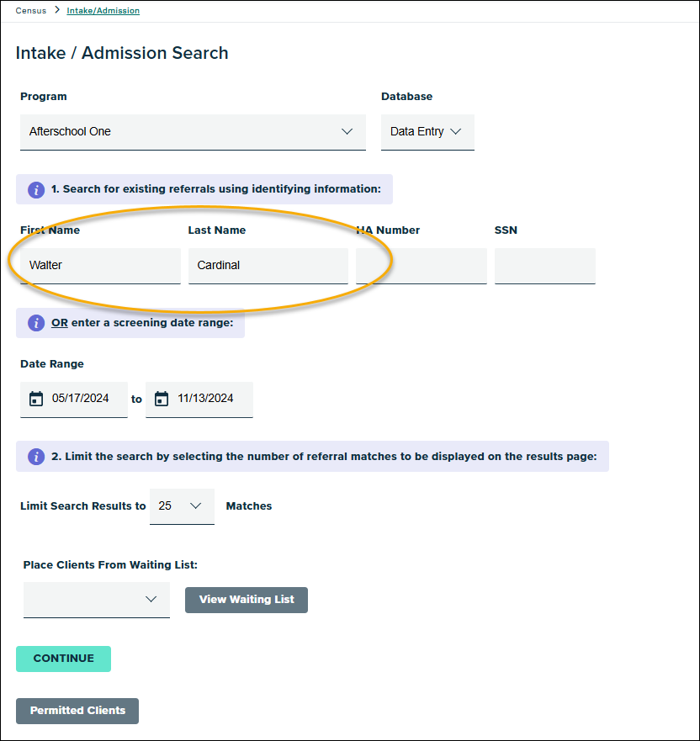The image size is (700, 741).
Task: Open calendar picker for end date 11/13/2024
Action: [162, 399]
